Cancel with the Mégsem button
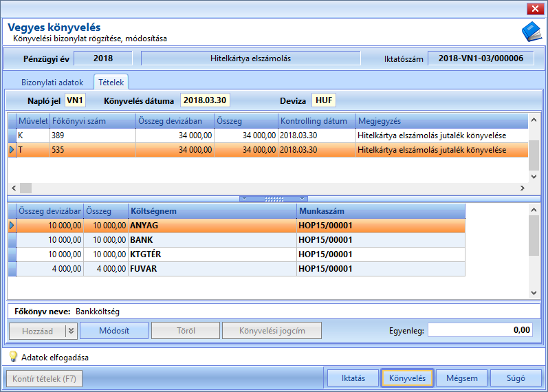This screenshot has width=548, height=392. [x=461, y=378]
